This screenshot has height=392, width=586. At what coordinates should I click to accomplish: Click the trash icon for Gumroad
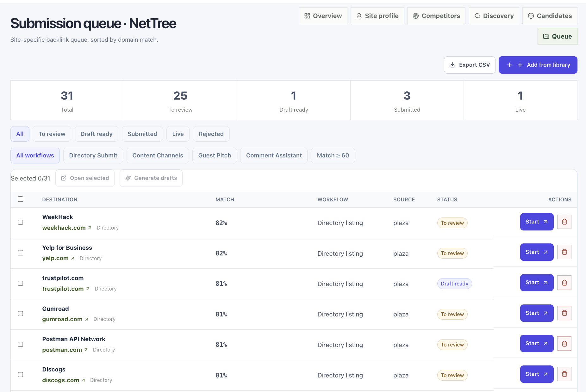[564, 313]
